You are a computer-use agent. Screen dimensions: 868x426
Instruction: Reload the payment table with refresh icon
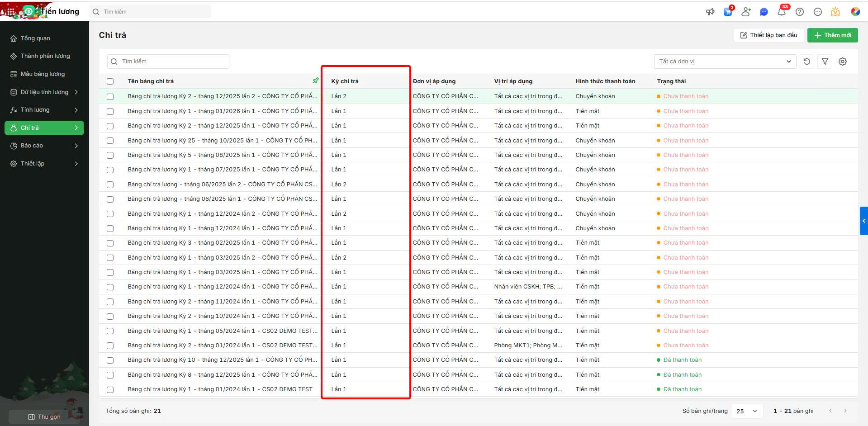806,62
